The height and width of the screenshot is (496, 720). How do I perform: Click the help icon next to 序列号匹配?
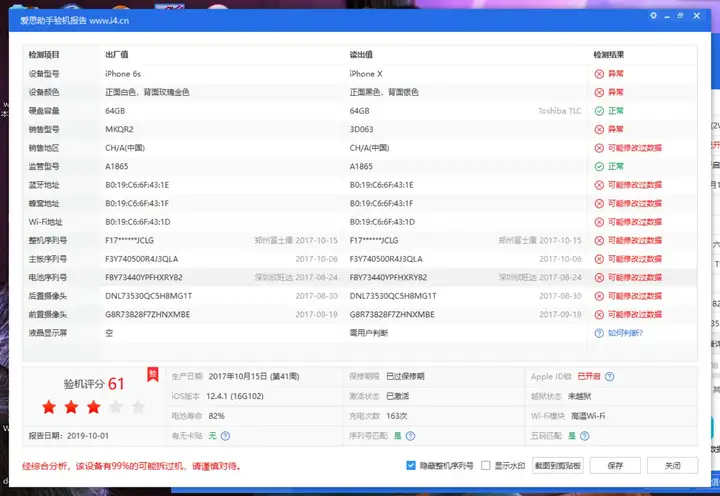tap(411, 436)
